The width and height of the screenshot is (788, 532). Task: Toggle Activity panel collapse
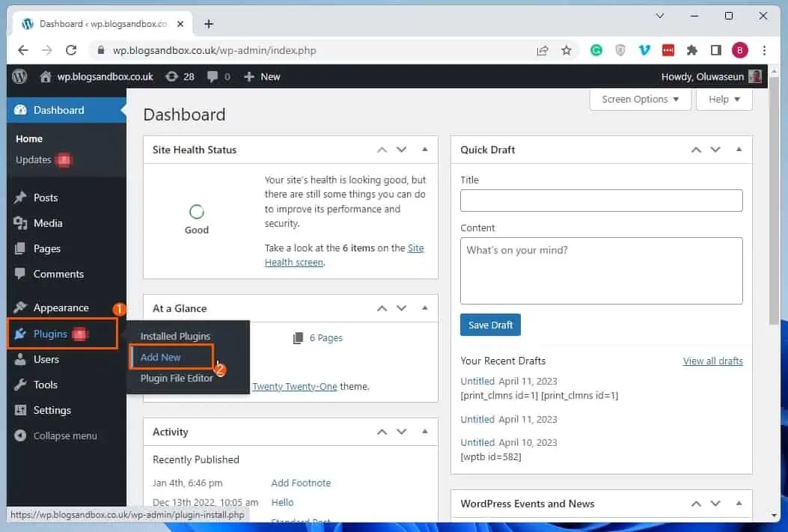[425, 432]
